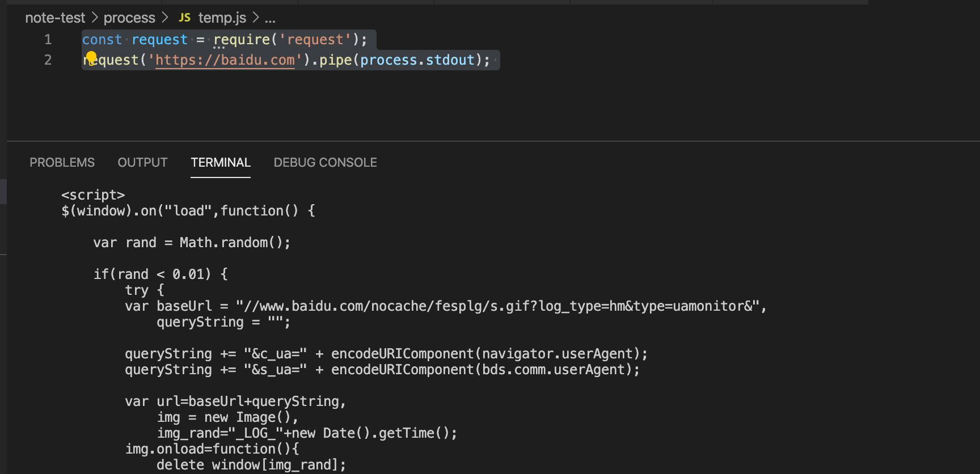Click 'queryString = "";' terminal line

coord(223,322)
